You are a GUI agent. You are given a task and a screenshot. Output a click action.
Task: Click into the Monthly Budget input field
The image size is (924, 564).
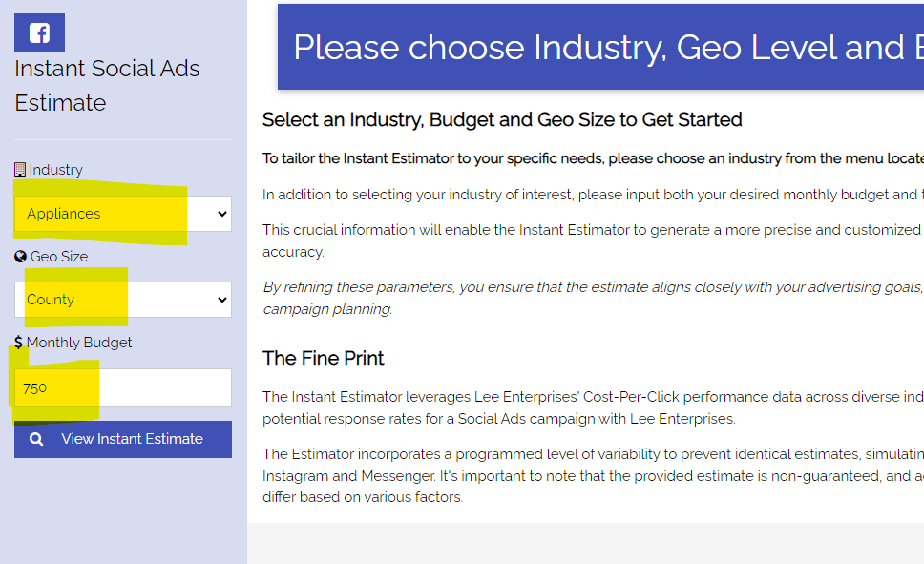pos(143,387)
